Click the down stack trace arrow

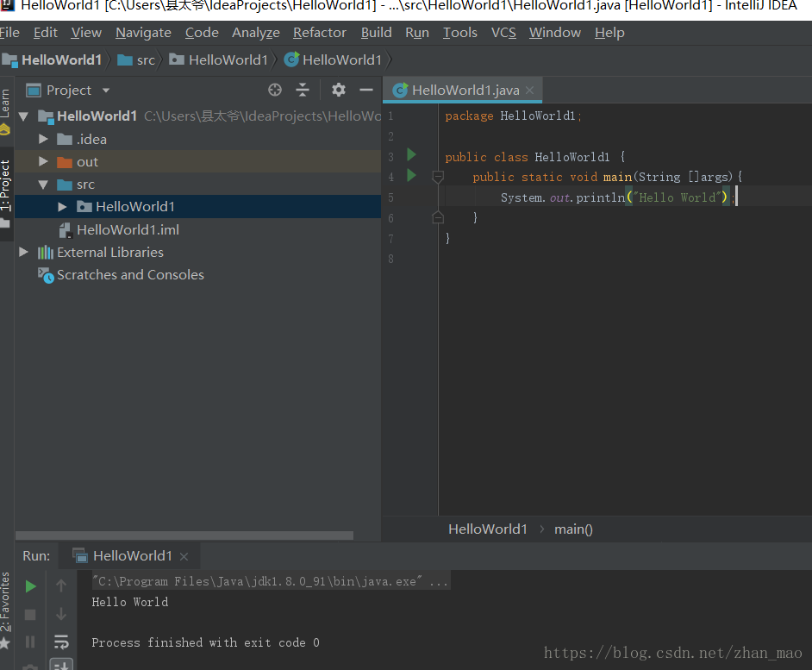click(x=61, y=614)
